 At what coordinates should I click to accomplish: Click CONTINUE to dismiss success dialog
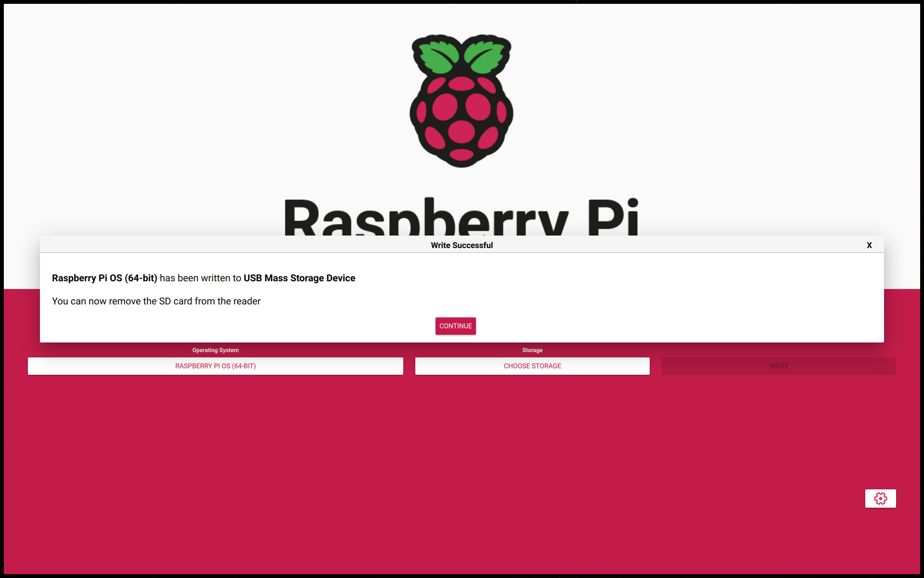(x=455, y=326)
